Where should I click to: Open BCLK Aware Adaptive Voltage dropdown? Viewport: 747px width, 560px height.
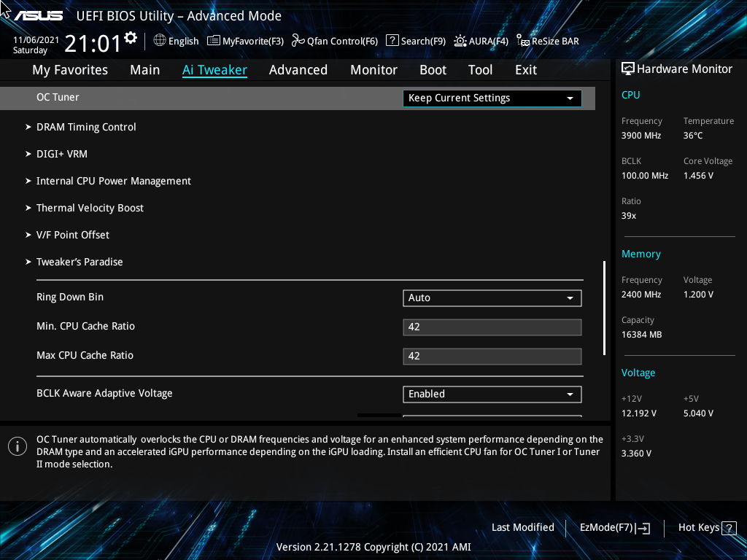[492, 394]
